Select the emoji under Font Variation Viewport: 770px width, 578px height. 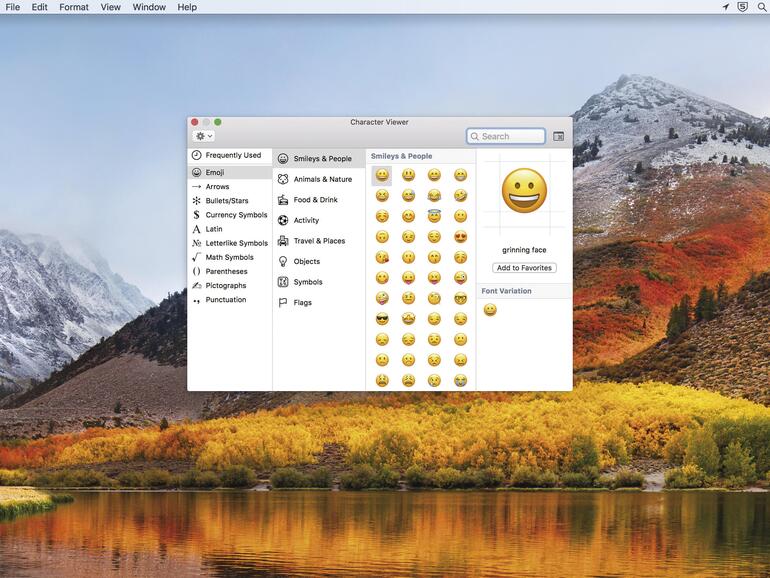(x=490, y=310)
